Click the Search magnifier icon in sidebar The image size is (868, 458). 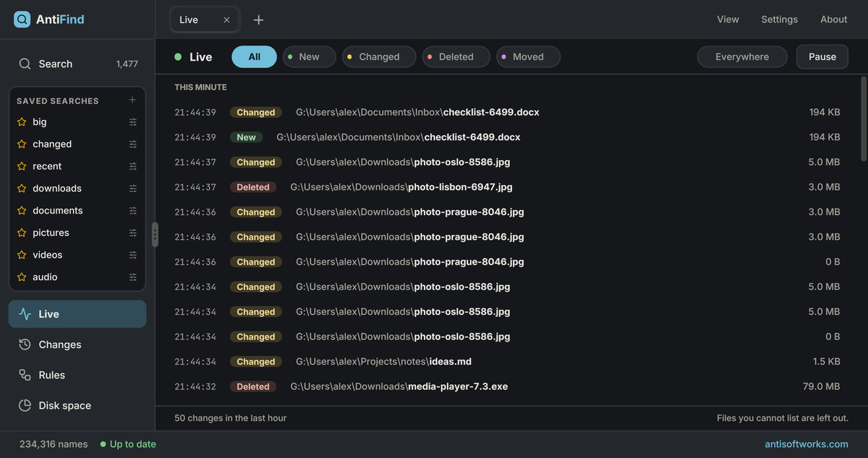[x=25, y=64]
